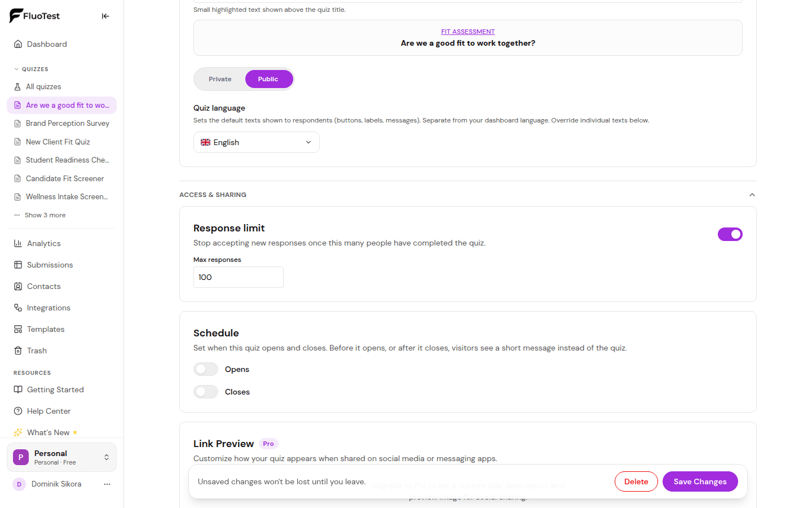The image size is (812, 508).
Task: Click the All quizzes flask icon
Action: coord(17,87)
